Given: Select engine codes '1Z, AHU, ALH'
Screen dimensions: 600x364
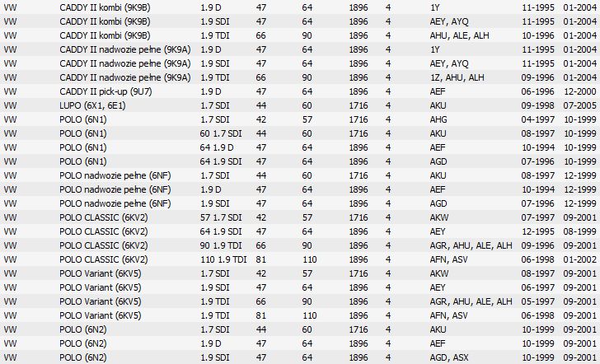Looking at the screenshot, I should point(457,77).
